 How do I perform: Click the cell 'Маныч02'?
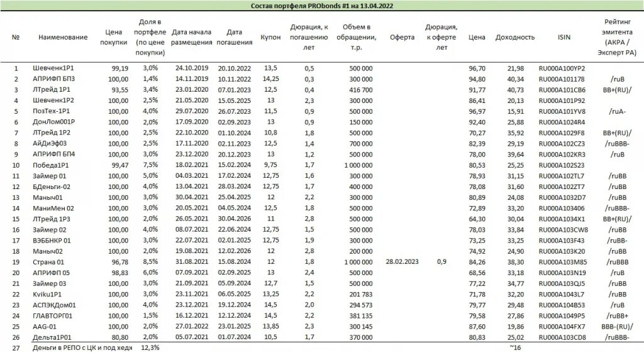tap(48, 251)
